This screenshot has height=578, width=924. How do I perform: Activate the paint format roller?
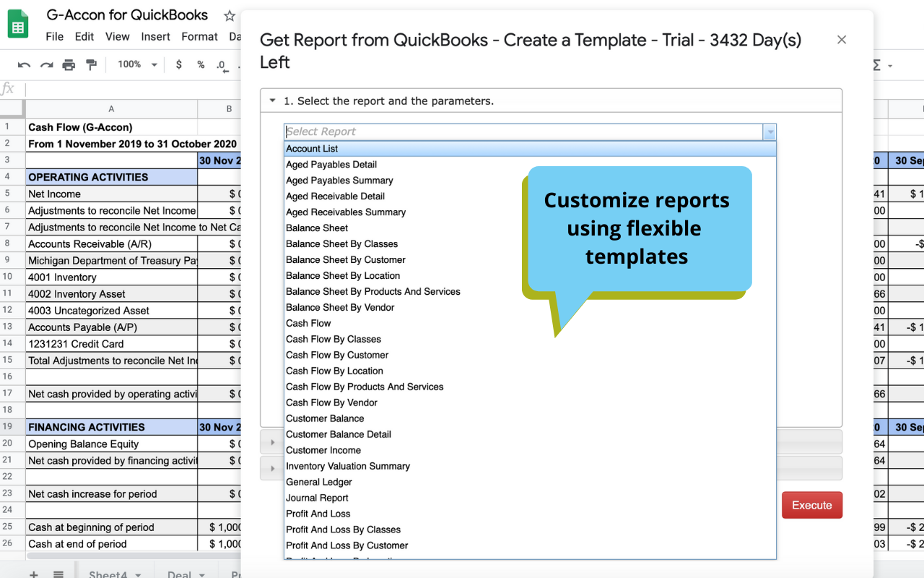(x=91, y=65)
